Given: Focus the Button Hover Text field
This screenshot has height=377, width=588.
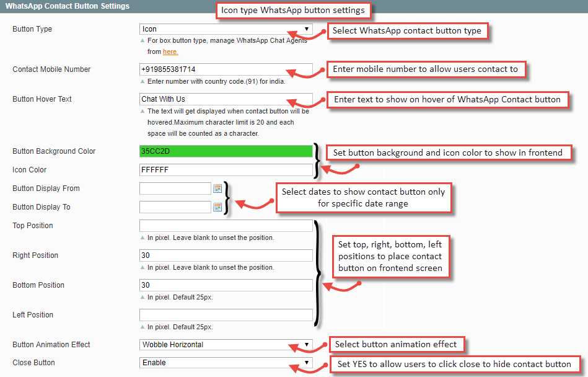Looking at the screenshot, I should (226, 99).
